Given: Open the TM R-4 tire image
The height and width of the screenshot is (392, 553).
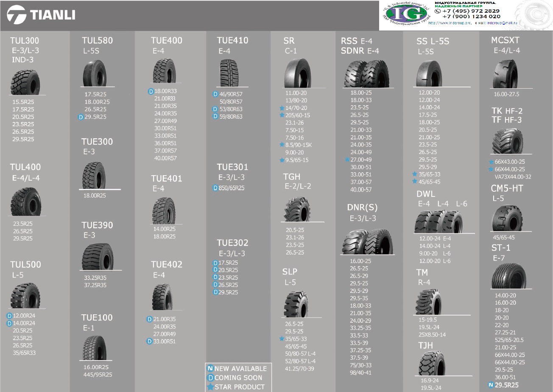Looking at the screenshot, I should coord(429,302).
